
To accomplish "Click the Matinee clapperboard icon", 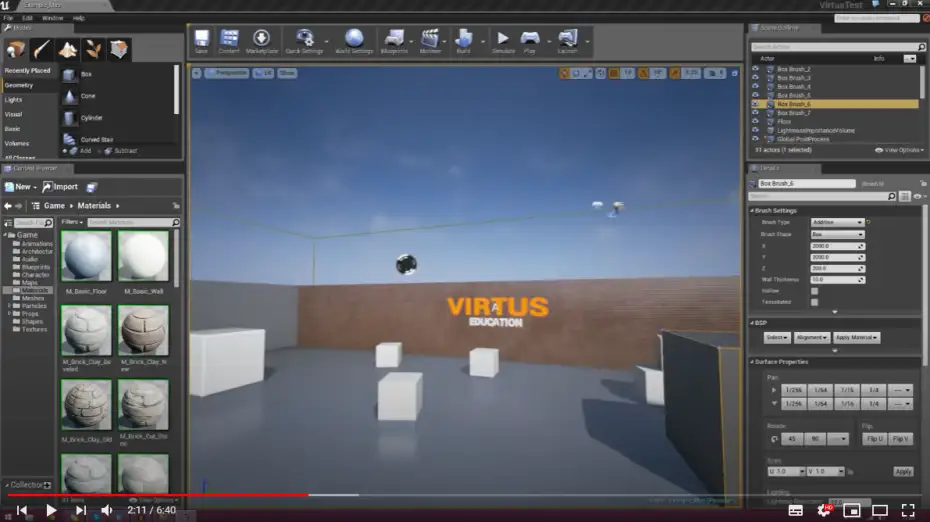I will 430,41.
